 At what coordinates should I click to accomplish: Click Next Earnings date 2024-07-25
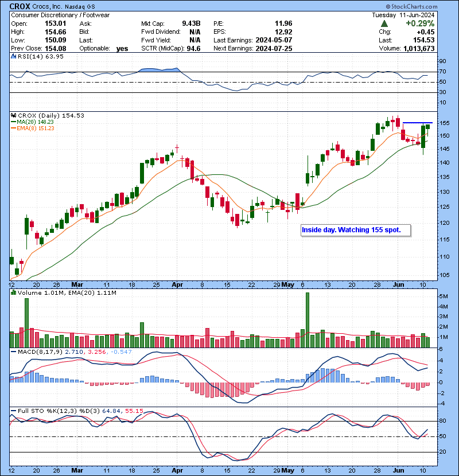274,48
